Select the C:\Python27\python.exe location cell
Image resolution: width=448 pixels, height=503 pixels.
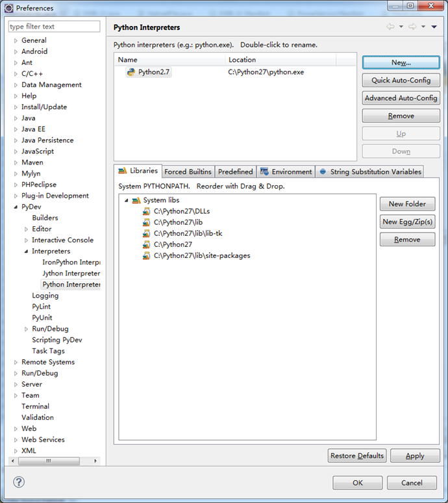coord(266,72)
